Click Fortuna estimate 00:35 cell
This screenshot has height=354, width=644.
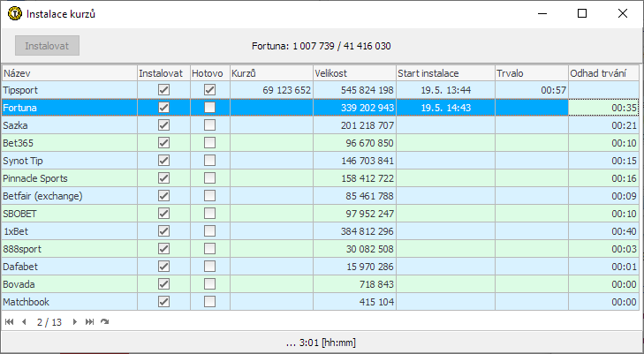(603, 108)
